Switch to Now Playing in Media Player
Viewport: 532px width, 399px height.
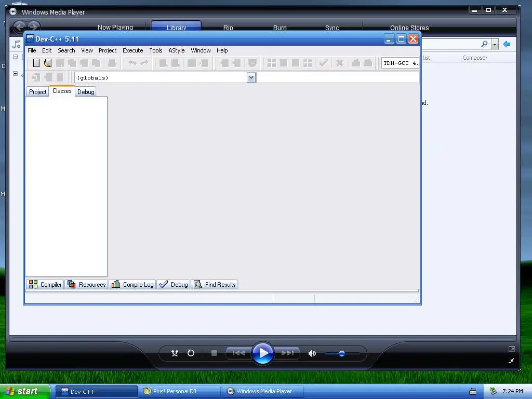click(115, 28)
